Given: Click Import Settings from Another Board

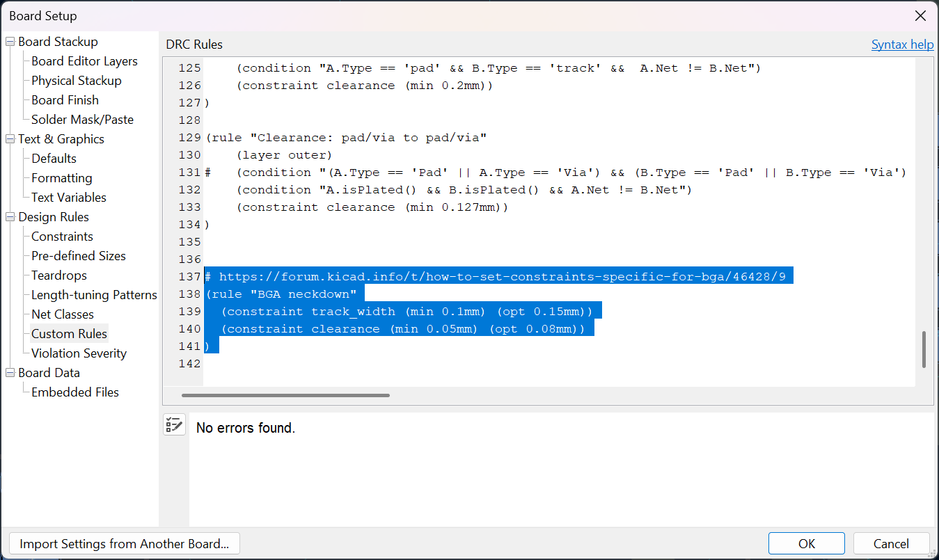Looking at the screenshot, I should 124,543.
